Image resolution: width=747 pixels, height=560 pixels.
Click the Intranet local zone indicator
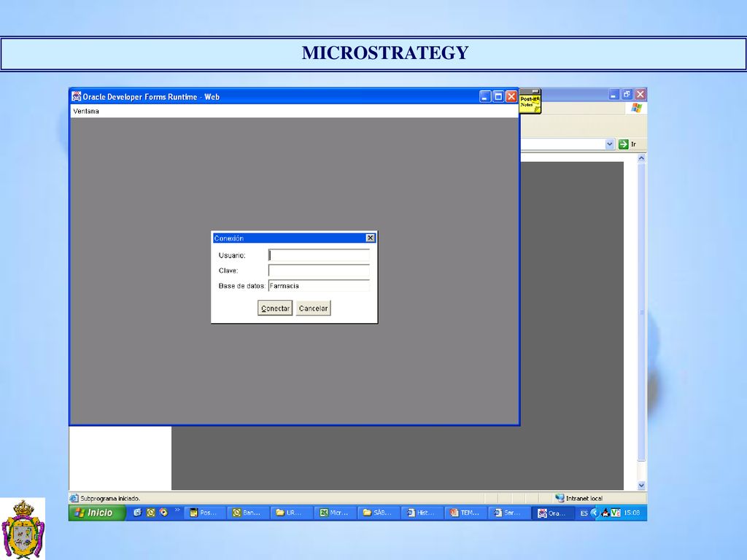[x=578, y=498]
